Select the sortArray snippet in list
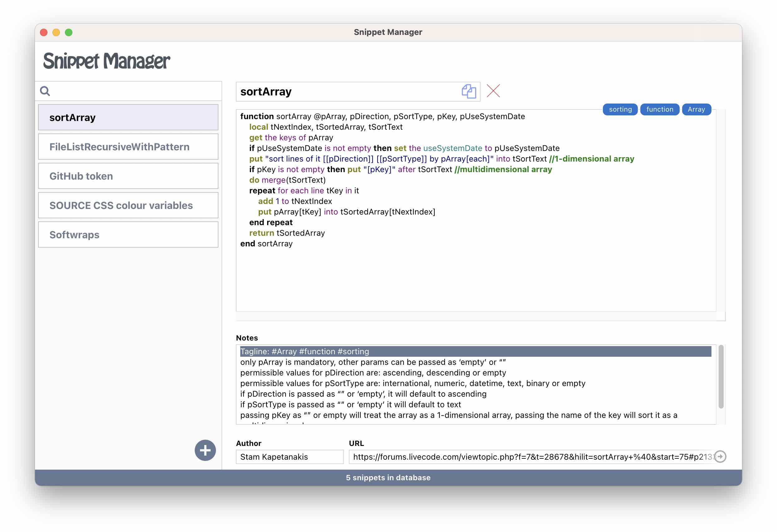This screenshot has width=777, height=532. pyautogui.click(x=128, y=117)
